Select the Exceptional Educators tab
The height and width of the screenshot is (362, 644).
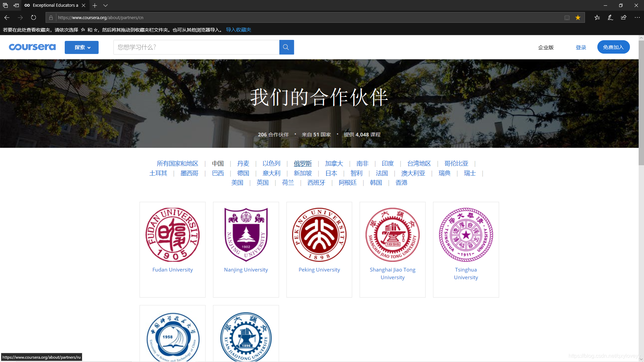click(x=54, y=5)
